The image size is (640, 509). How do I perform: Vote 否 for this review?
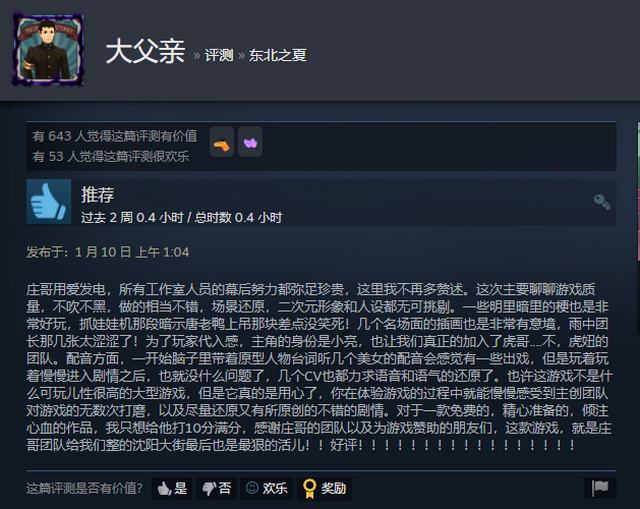216,488
